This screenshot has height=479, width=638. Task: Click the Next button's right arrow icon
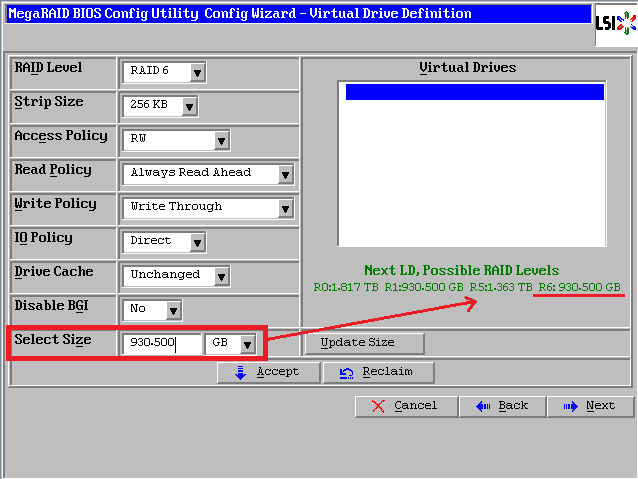569,405
